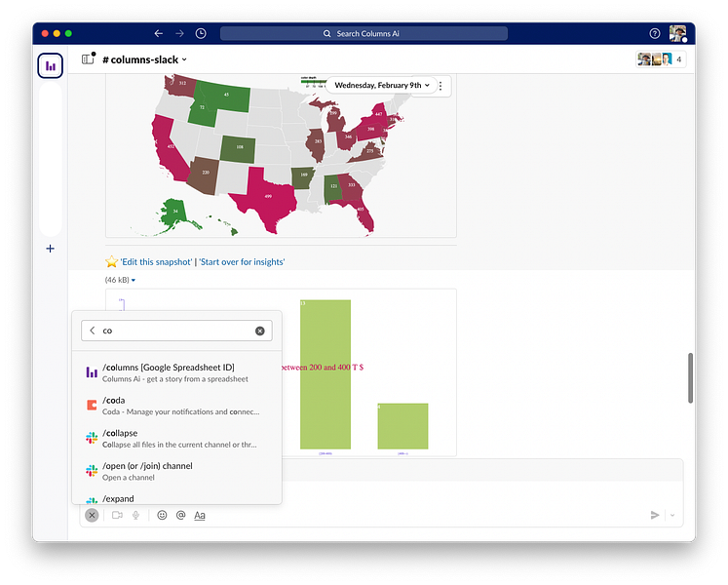
Task: Collapse the 46 kB file attachment arrow
Action: pyautogui.click(x=134, y=280)
